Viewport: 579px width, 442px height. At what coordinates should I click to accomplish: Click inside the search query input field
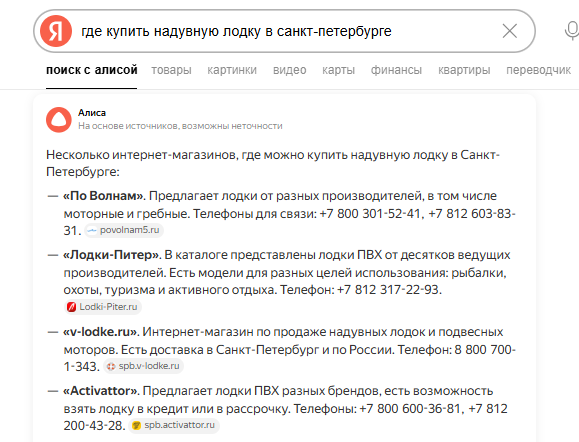point(284,31)
